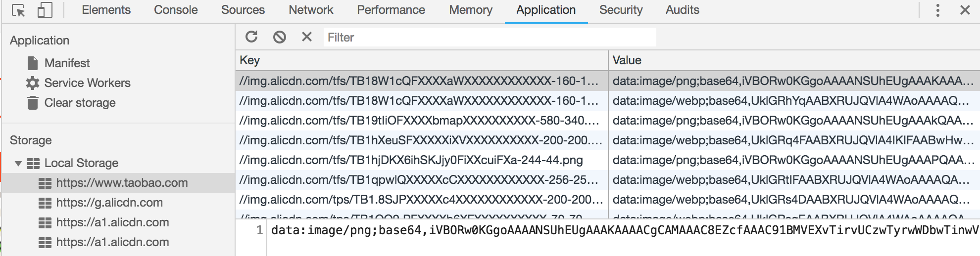Switch to the Console tab
Image resolution: width=980 pixels, height=256 pixels.
[176, 10]
